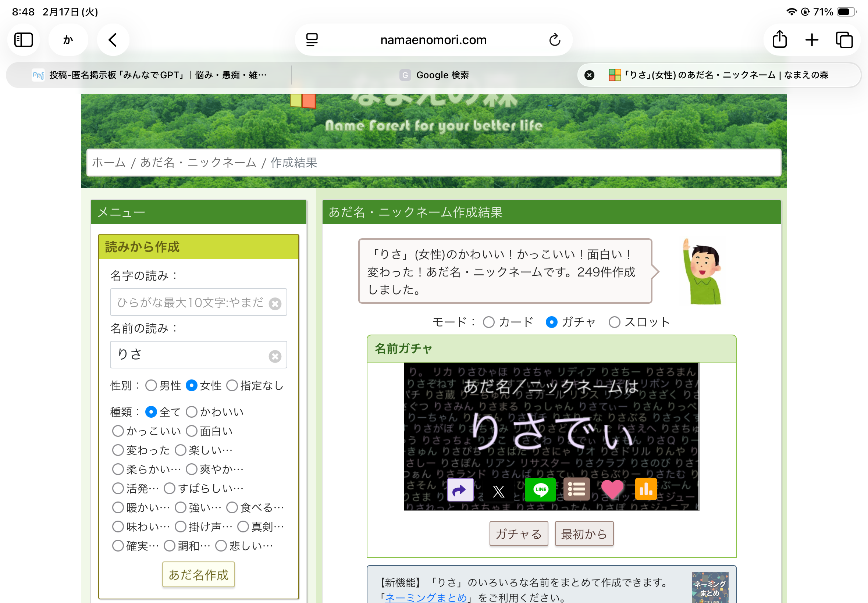Open Safari share sheet
868x603 pixels.
pyautogui.click(x=780, y=40)
